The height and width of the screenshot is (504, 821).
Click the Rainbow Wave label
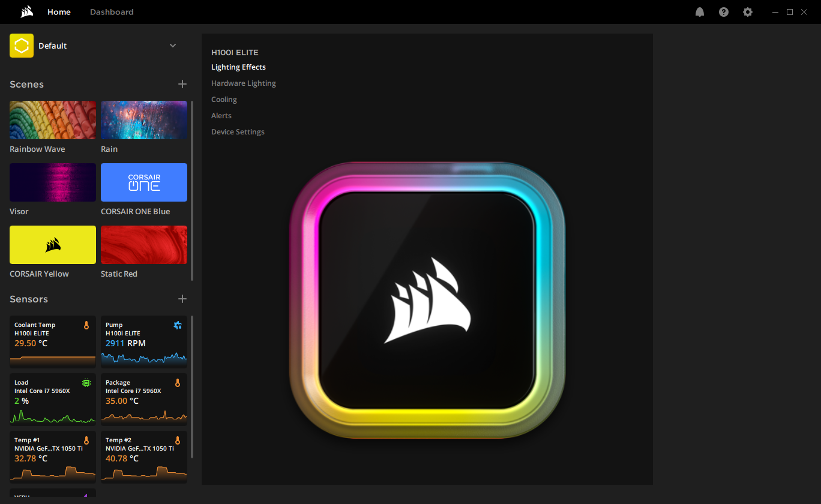click(37, 149)
